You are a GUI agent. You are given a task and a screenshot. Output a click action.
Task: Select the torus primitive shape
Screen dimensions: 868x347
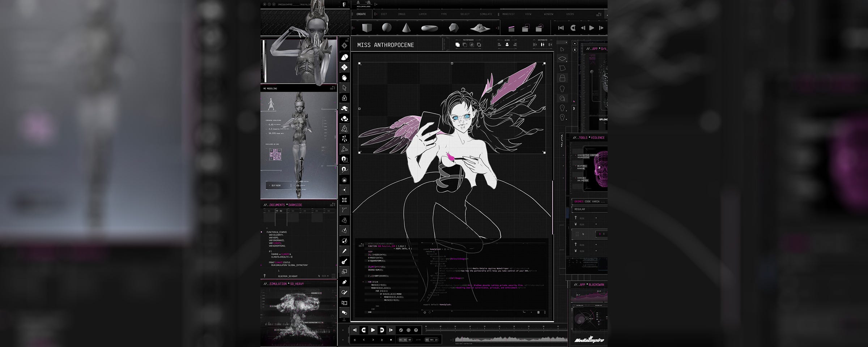click(x=429, y=28)
